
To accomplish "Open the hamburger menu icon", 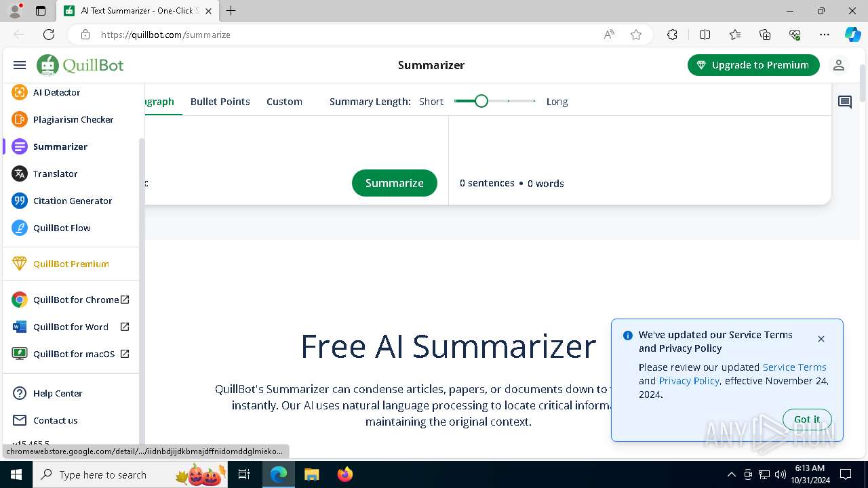I will pos(20,65).
